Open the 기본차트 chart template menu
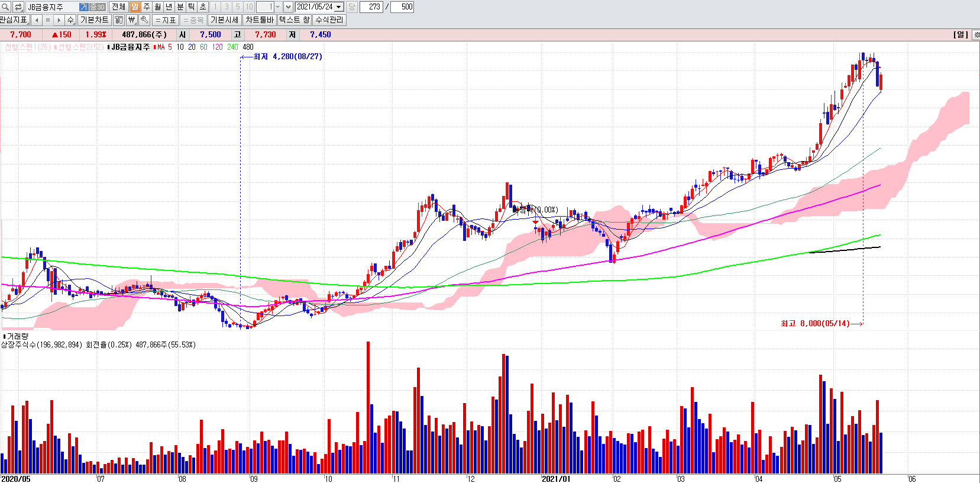980x483 pixels. [95, 20]
